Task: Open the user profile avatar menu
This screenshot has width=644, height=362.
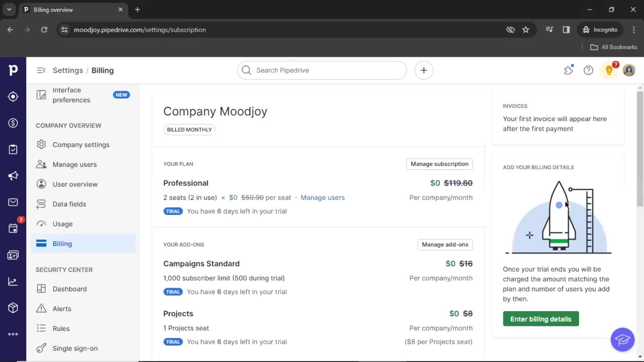Action: [x=629, y=70]
